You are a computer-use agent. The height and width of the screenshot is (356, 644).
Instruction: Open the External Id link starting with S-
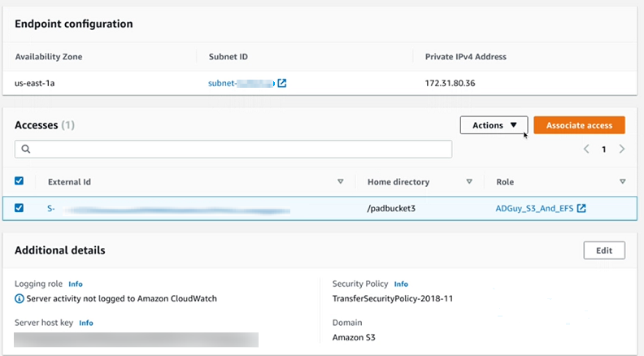163,209
